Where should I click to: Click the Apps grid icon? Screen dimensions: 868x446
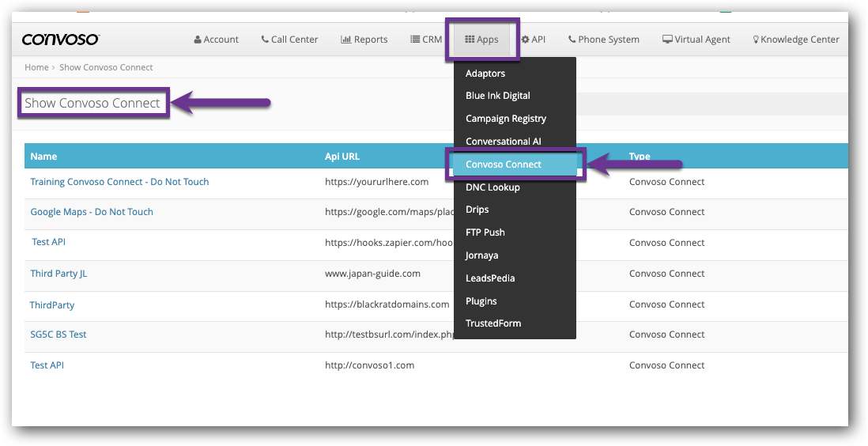pos(470,40)
